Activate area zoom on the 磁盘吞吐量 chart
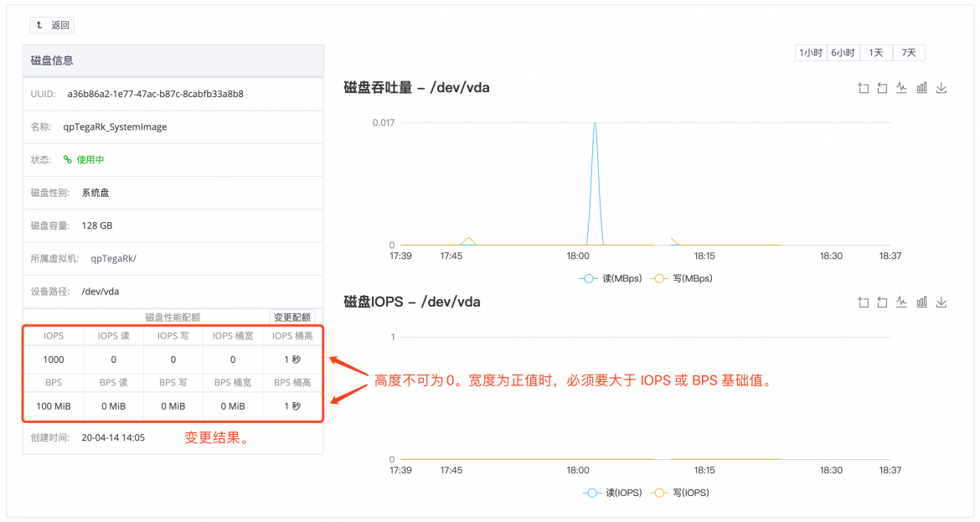Image resolution: width=980 pixels, height=522 pixels. (x=863, y=88)
